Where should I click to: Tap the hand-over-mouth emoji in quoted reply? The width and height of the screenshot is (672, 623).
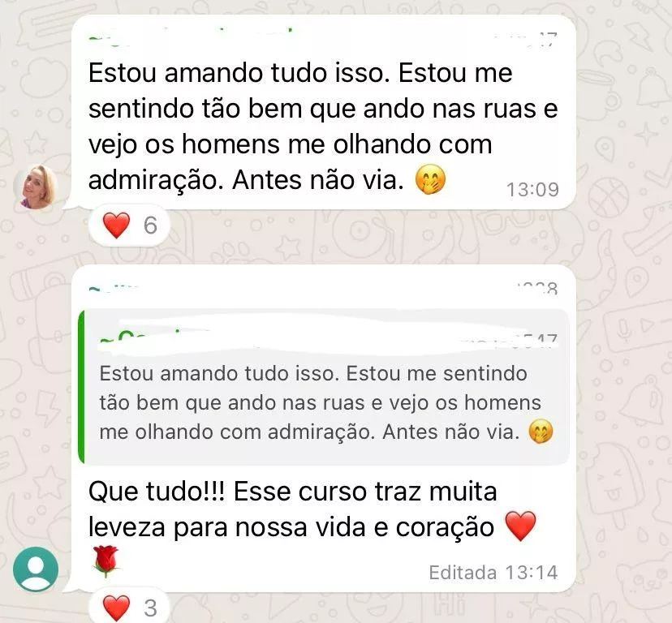pos(541,431)
